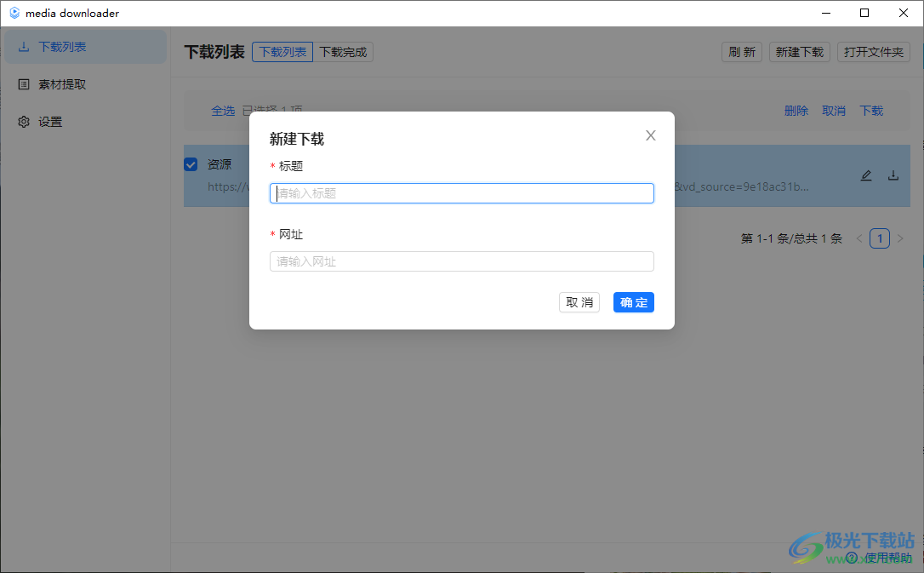Viewport: 924px width, 573px height.
Task: Click the 打开文件夹 button
Action: pos(874,52)
